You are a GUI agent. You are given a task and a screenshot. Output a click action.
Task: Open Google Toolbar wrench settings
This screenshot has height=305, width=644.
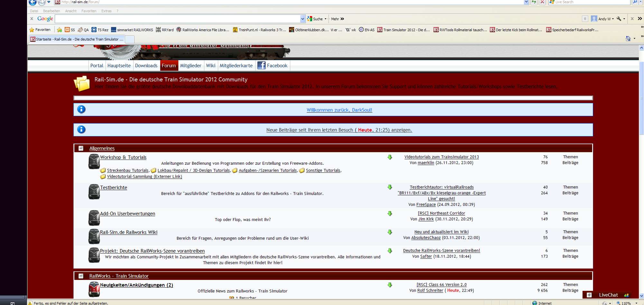[x=619, y=19]
